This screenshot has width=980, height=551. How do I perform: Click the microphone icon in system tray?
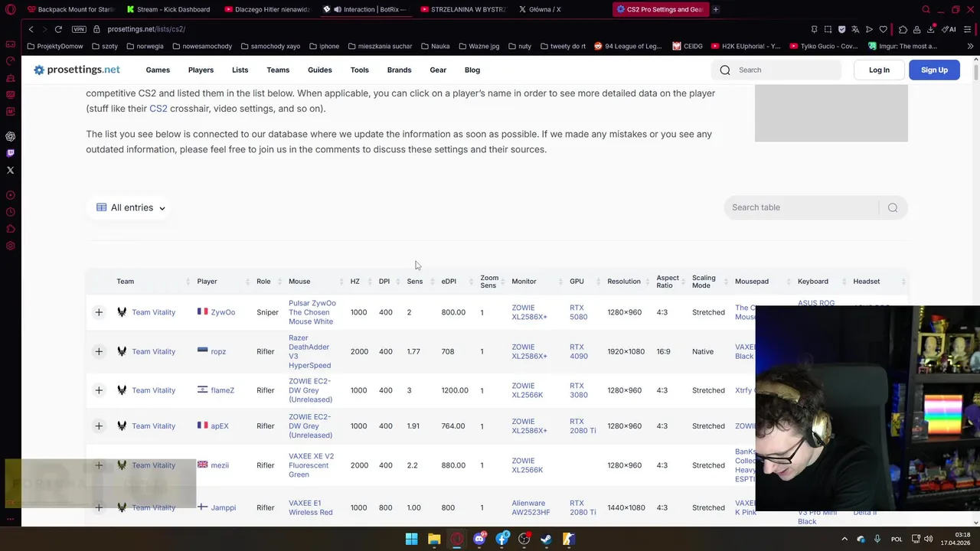coord(877,539)
